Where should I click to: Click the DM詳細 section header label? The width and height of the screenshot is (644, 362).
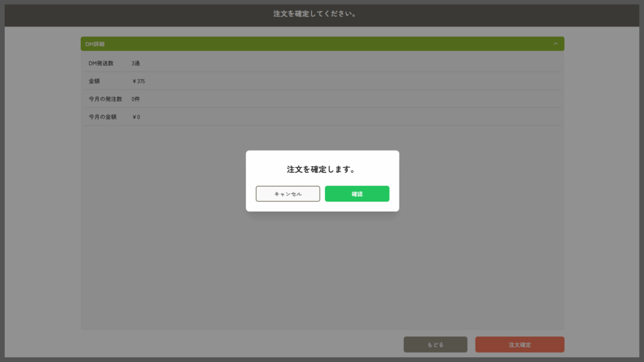(x=95, y=44)
